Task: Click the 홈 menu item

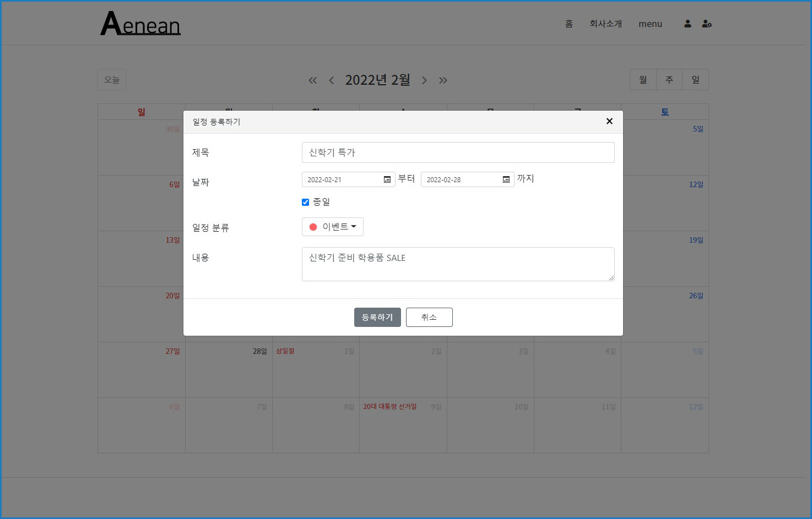Action: (569, 24)
